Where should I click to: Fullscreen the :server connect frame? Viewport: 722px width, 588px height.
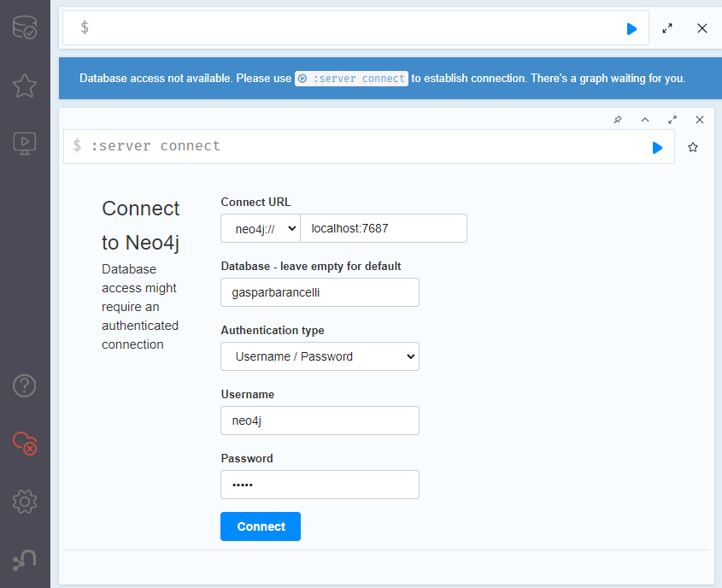(672, 120)
